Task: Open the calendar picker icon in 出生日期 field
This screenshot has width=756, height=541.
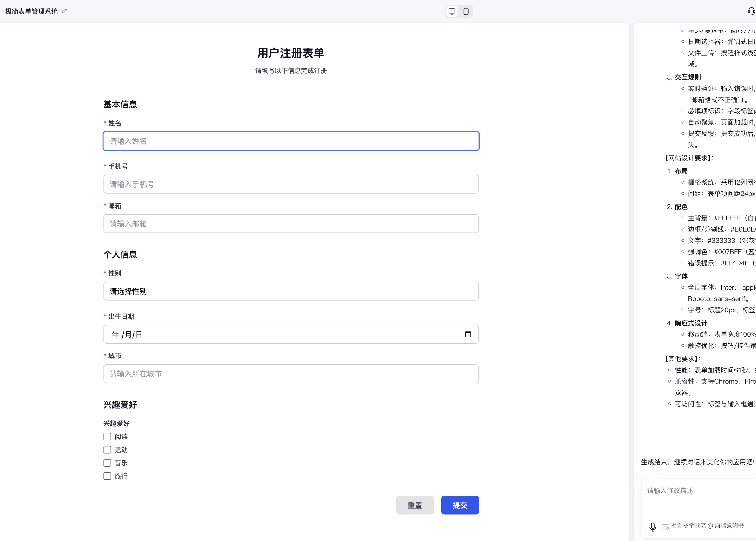Action: click(x=468, y=334)
